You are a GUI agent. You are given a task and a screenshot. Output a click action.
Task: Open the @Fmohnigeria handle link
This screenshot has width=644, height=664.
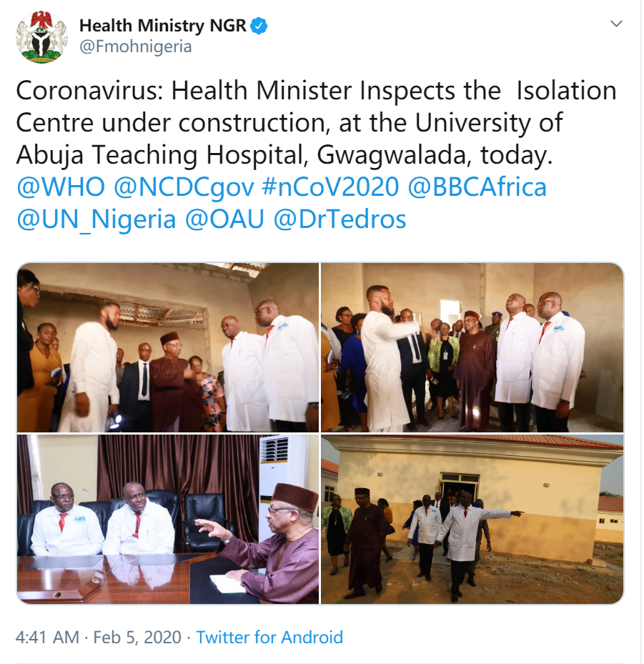pyautogui.click(x=135, y=47)
